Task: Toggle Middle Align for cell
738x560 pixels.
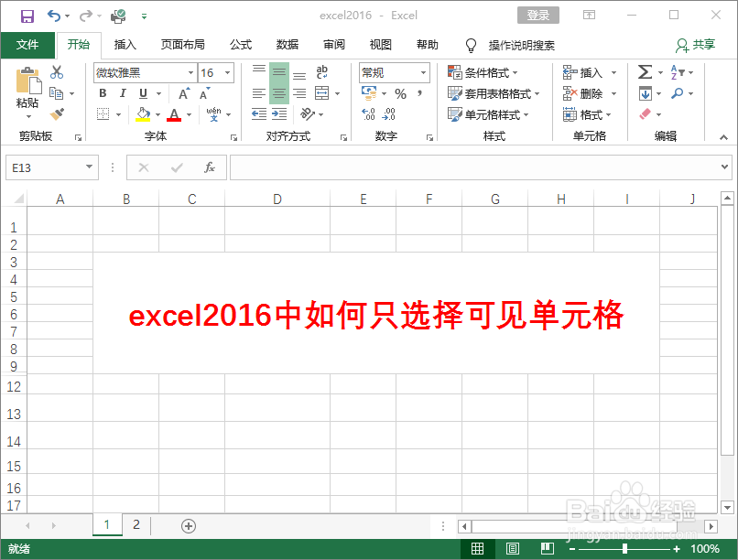Action: (279, 72)
